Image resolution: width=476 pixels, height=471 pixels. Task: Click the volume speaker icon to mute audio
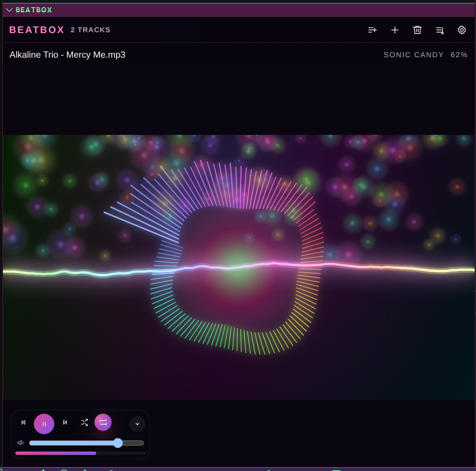click(x=20, y=442)
